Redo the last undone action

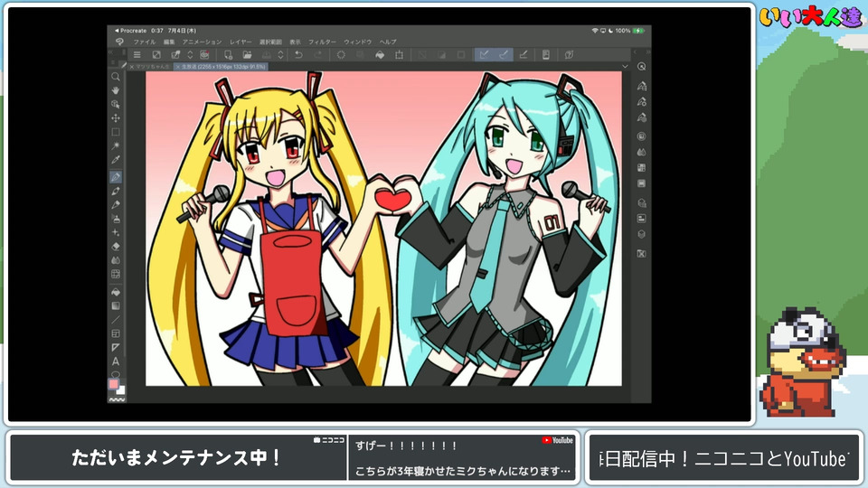coord(317,55)
